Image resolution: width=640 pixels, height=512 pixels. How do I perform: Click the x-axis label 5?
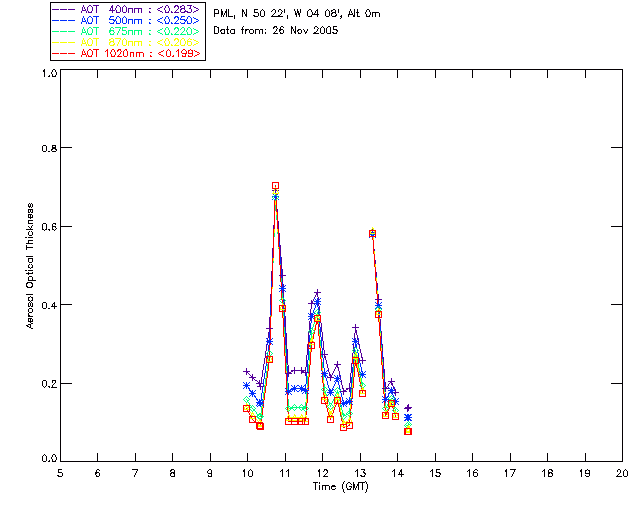pyautogui.click(x=60, y=473)
